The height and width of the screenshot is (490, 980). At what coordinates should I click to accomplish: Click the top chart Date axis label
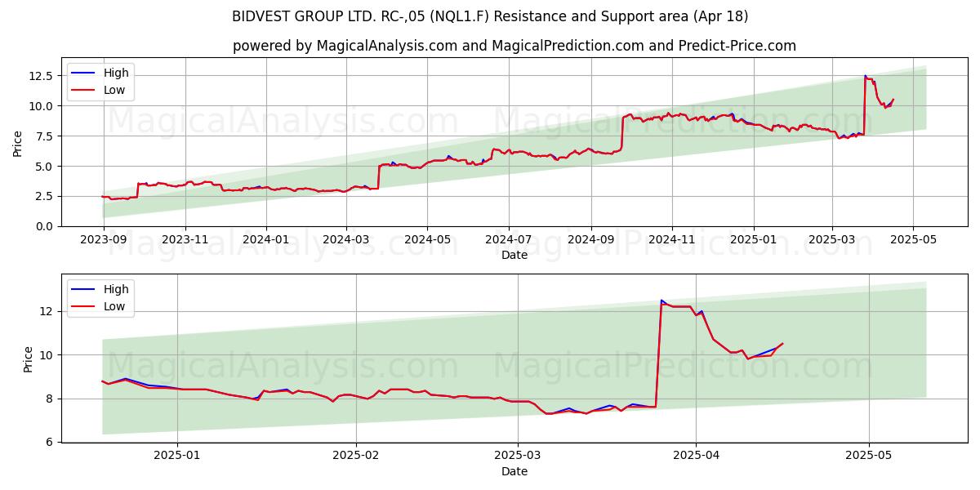[514, 255]
